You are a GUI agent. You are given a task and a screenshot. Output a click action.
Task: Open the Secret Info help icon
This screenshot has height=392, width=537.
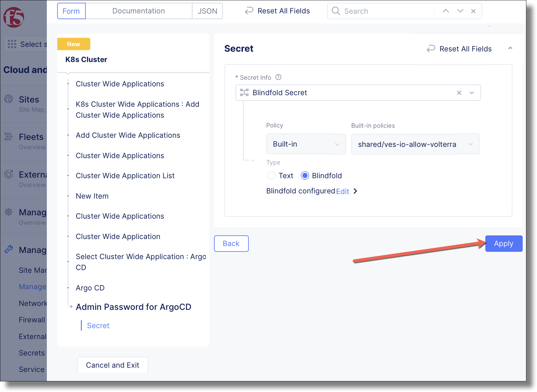point(278,77)
